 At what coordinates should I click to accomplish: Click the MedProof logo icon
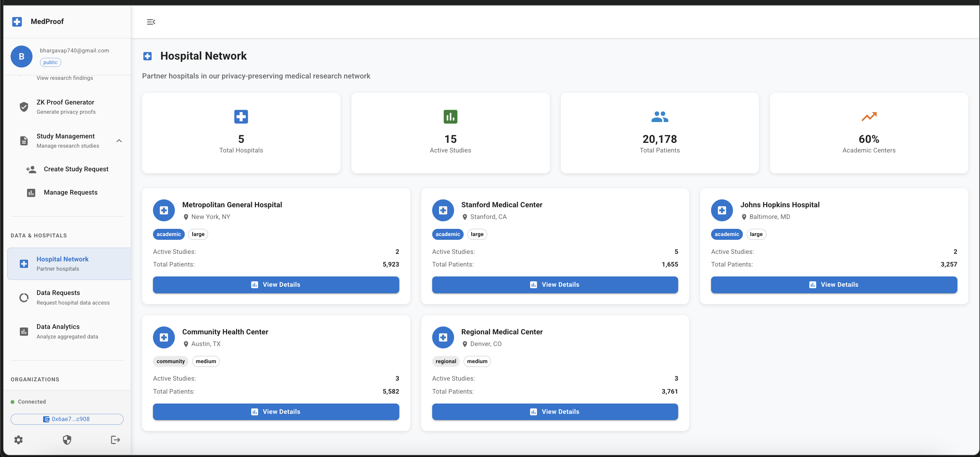pos(17,22)
